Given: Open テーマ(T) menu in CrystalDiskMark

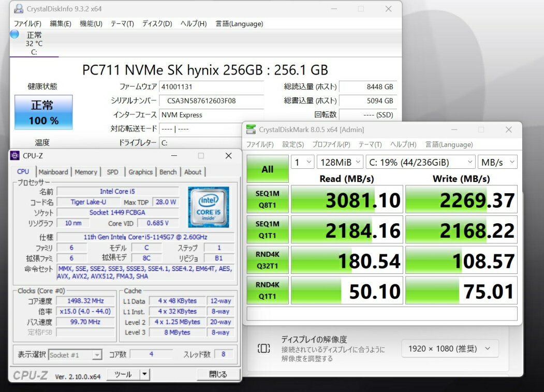Looking at the screenshot, I should tap(370, 144).
